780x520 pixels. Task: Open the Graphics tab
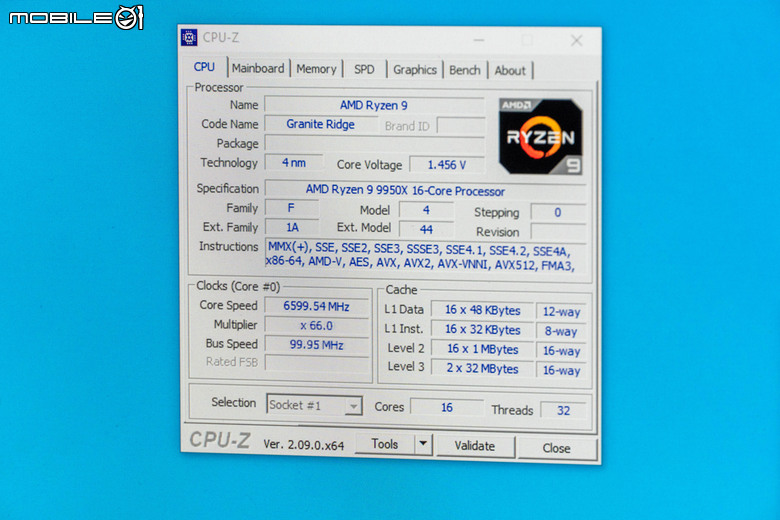click(x=415, y=70)
